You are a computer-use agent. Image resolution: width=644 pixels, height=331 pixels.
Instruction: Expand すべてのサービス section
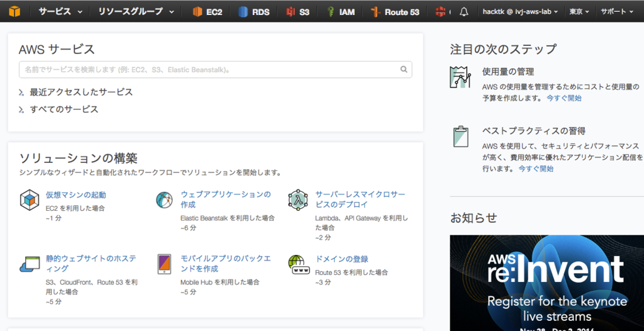tap(58, 109)
